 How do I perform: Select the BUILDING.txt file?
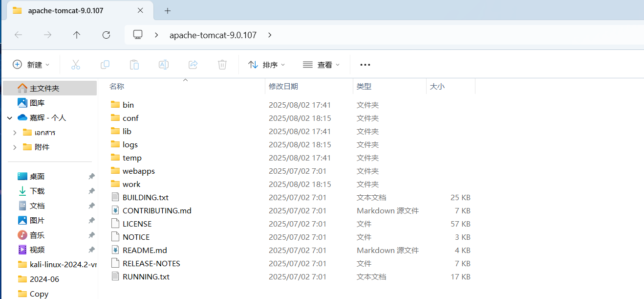click(146, 197)
